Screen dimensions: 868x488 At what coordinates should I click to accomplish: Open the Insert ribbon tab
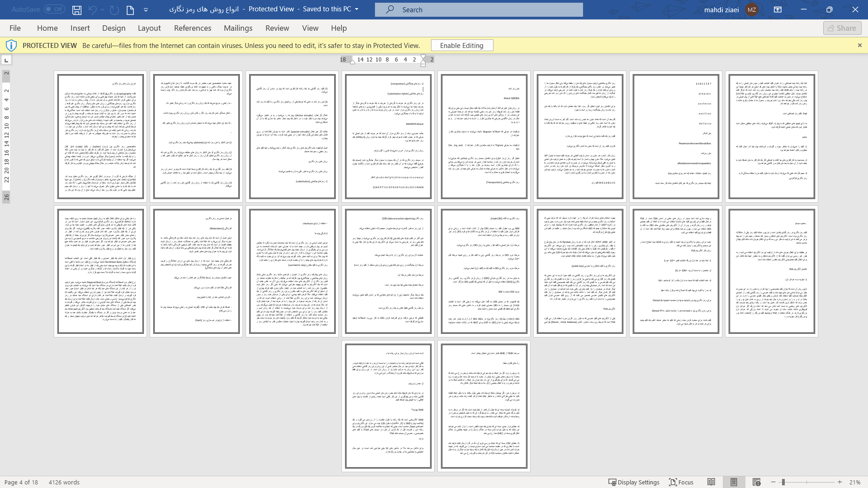(x=80, y=28)
